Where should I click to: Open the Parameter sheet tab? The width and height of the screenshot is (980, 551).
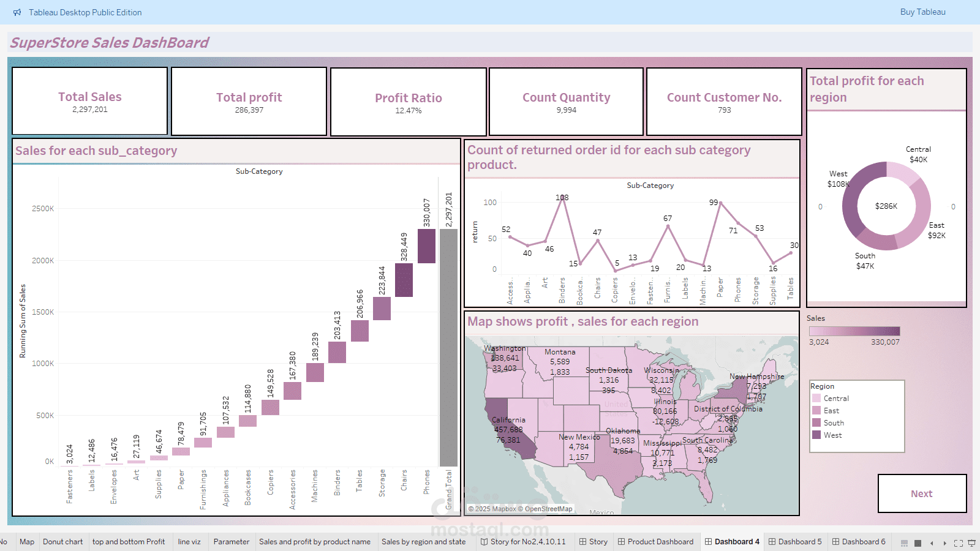point(232,542)
